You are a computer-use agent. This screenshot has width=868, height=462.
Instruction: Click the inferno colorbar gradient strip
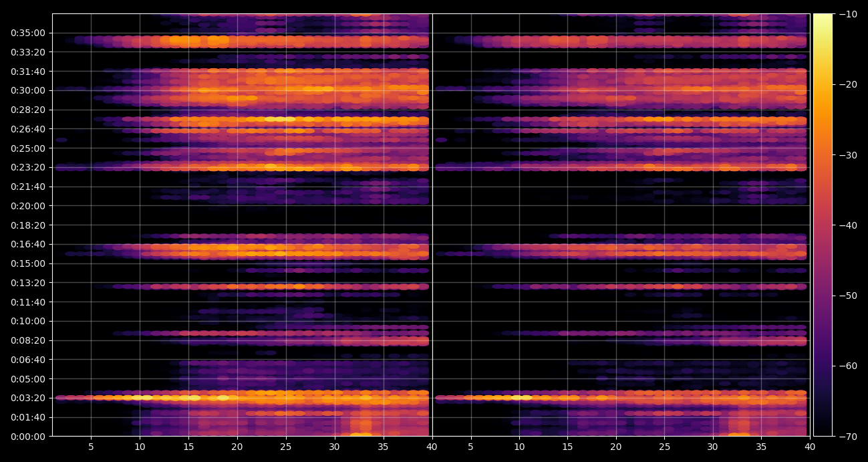click(x=823, y=225)
